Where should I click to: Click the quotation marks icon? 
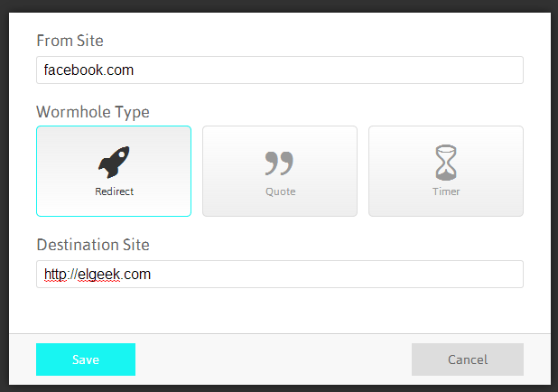(279, 163)
